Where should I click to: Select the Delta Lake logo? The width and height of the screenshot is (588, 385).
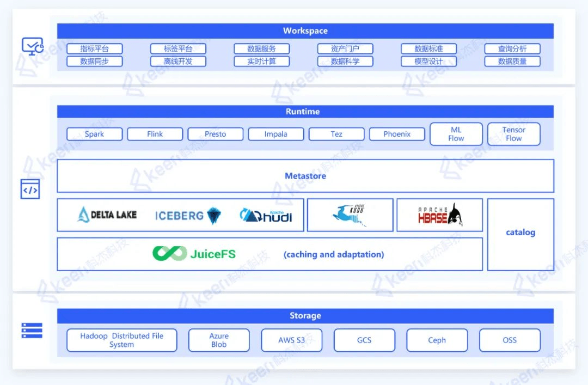click(107, 215)
